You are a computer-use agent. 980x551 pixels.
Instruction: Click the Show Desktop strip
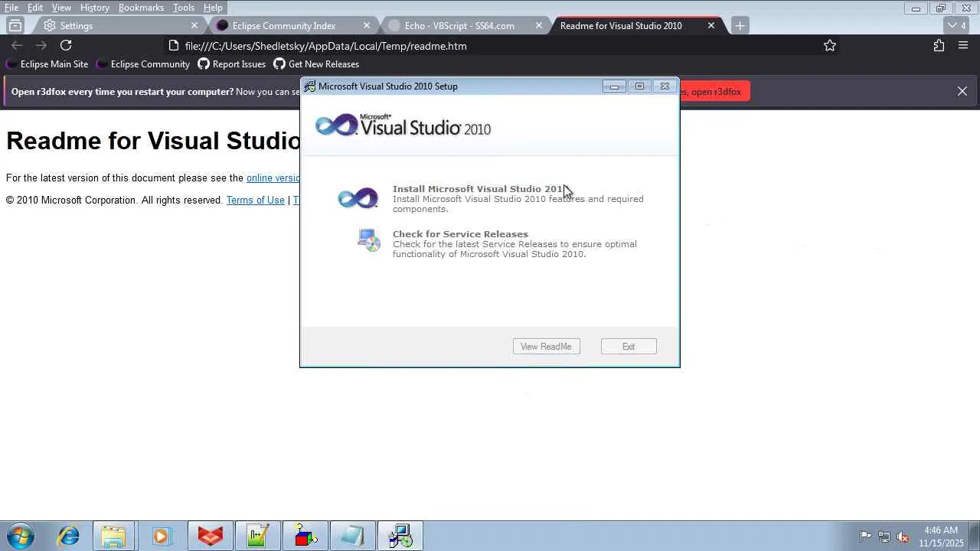pos(975,536)
